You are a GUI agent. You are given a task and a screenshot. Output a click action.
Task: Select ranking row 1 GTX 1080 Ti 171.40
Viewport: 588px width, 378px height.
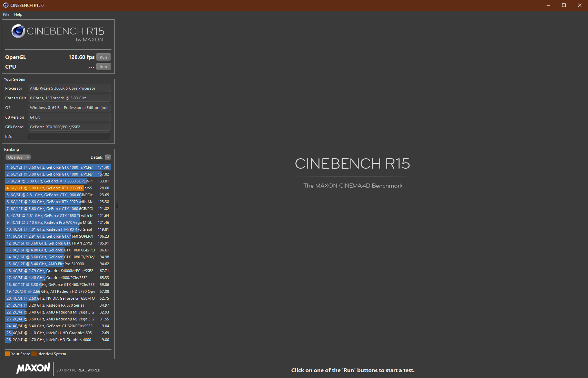click(x=58, y=167)
